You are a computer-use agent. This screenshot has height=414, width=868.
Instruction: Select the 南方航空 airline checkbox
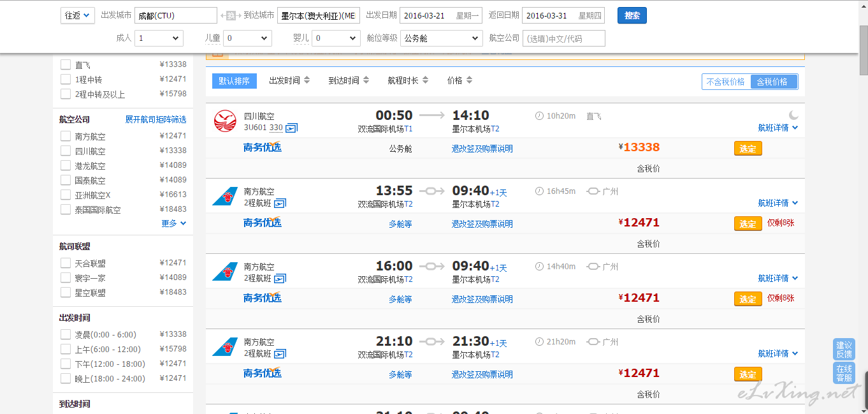(x=66, y=136)
